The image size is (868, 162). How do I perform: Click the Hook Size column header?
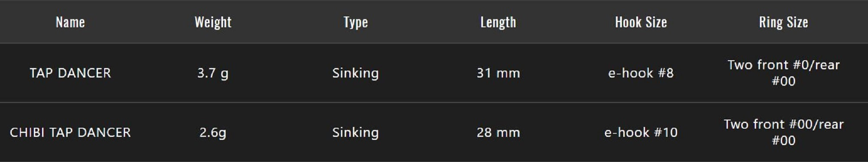641,22
